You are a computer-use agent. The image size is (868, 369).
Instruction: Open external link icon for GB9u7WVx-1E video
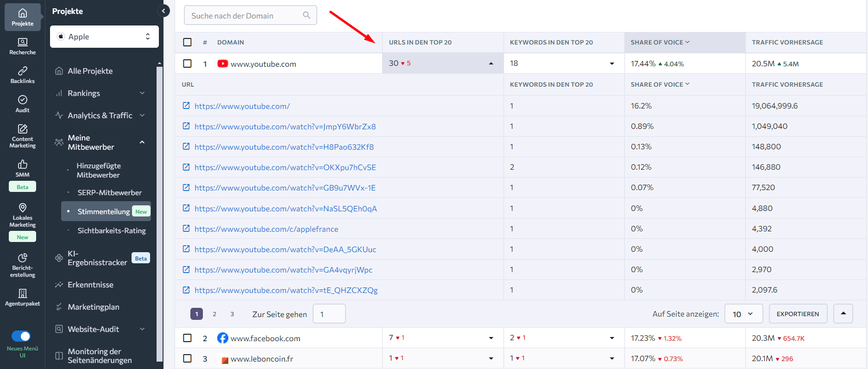point(186,187)
